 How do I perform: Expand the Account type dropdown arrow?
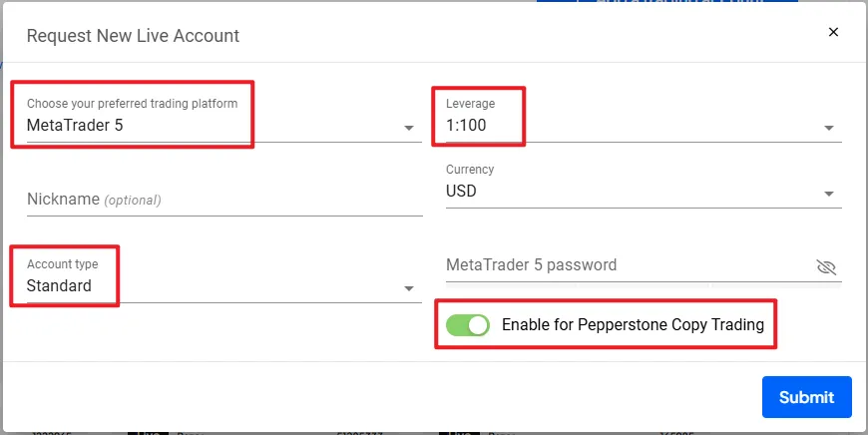pyautogui.click(x=408, y=288)
